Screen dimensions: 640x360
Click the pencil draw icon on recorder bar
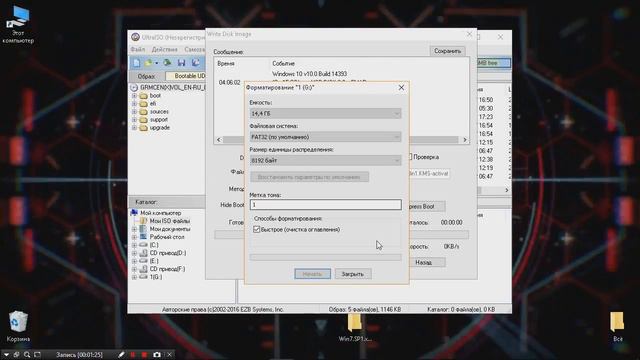[x=121, y=355]
